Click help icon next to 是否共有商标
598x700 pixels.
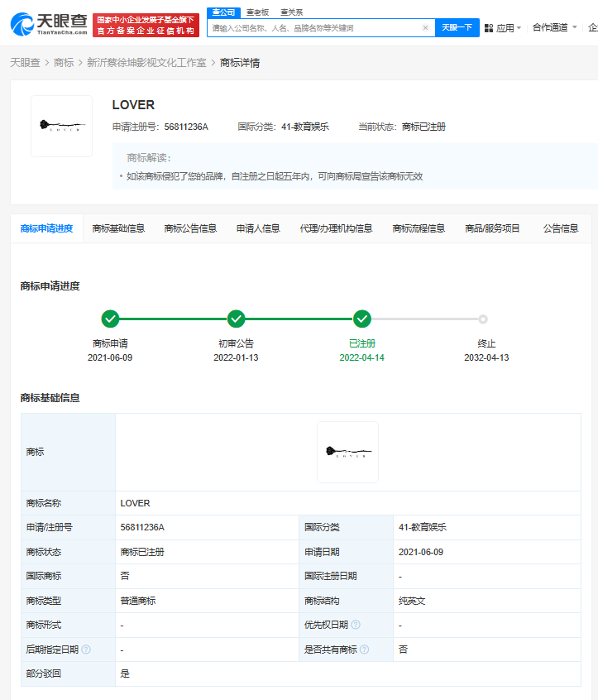click(x=364, y=650)
